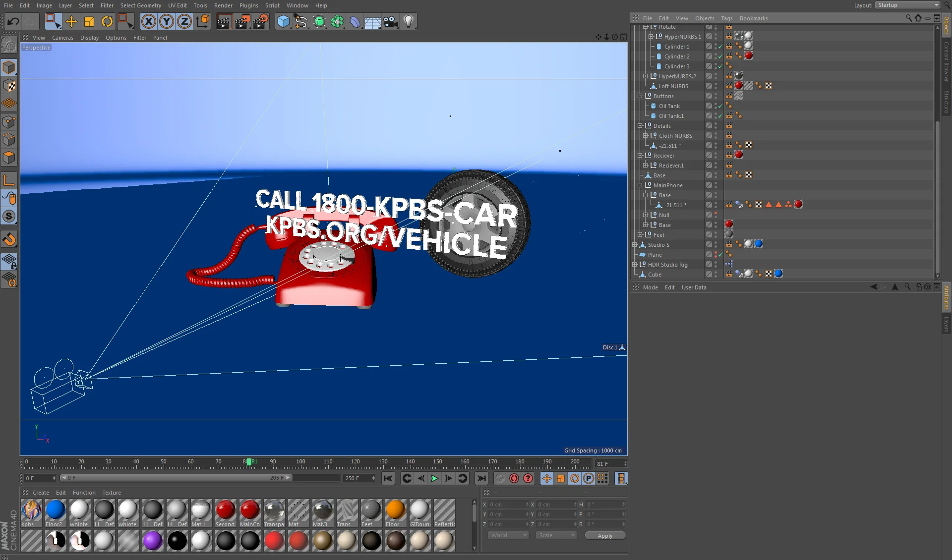Select the HyperNURBS.2 object row

(677, 76)
